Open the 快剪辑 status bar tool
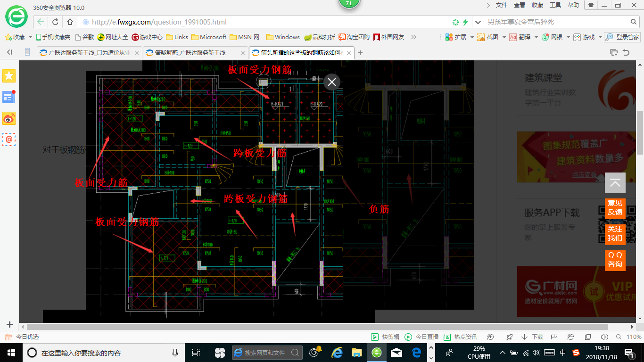This screenshot has height=362, width=644. point(385,337)
